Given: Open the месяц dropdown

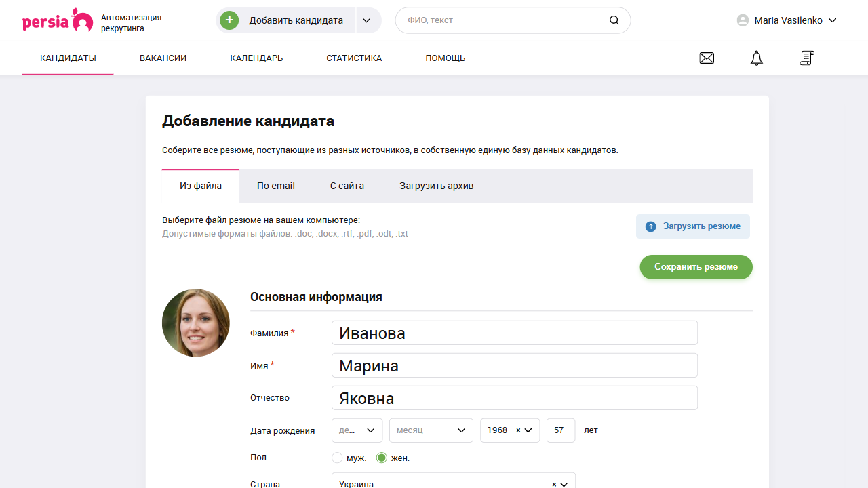Looking at the screenshot, I should [431, 430].
